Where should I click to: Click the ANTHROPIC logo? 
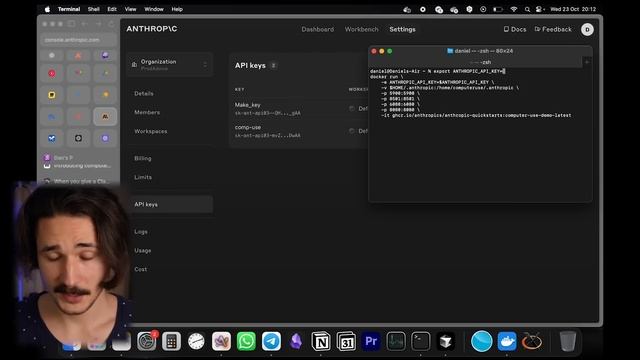pyautogui.click(x=152, y=29)
